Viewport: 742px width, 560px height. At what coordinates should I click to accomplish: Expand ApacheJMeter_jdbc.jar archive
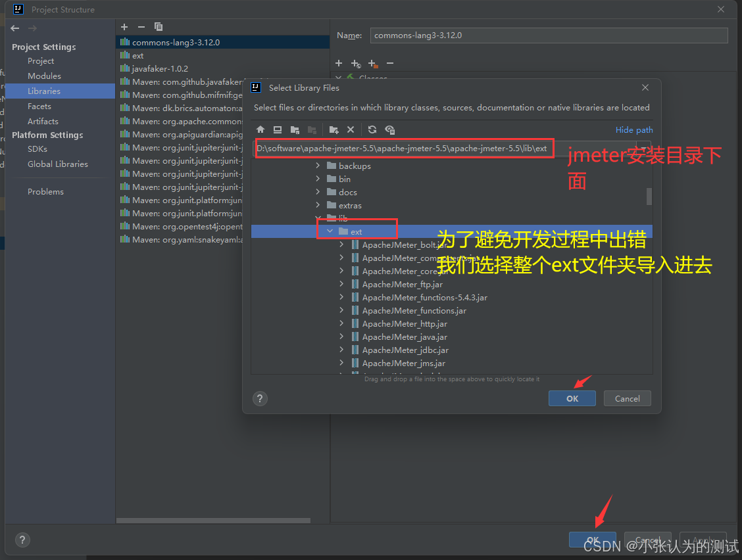click(341, 350)
